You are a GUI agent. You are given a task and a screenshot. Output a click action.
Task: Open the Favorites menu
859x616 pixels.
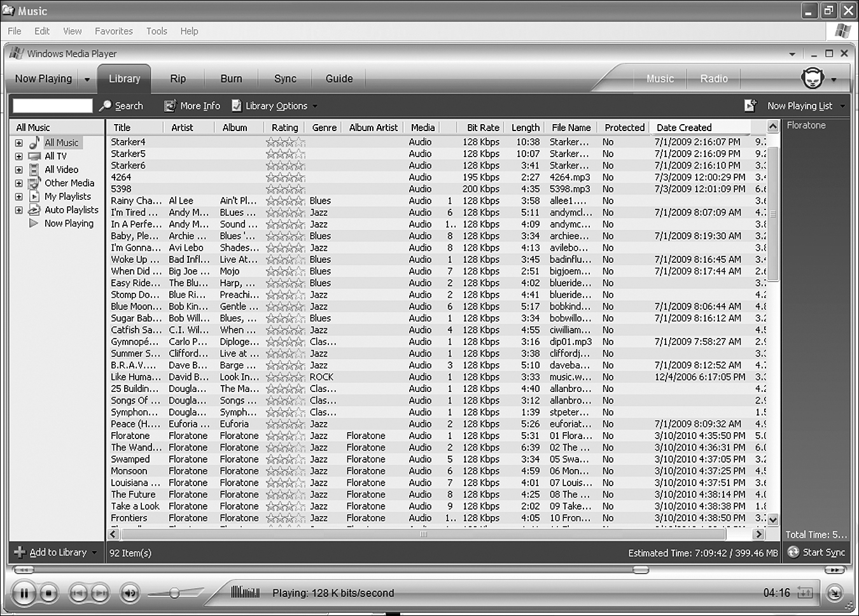point(114,31)
